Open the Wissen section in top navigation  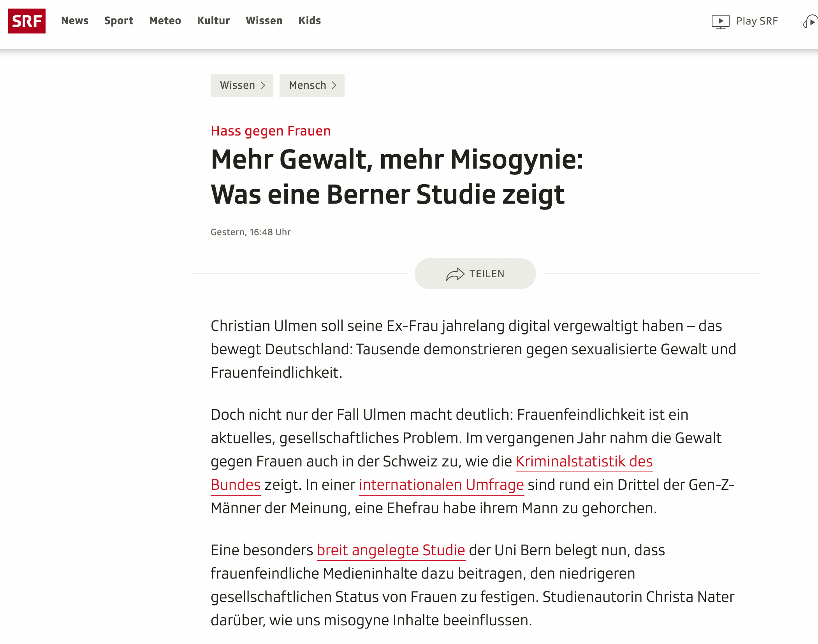pyautogui.click(x=264, y=21)
